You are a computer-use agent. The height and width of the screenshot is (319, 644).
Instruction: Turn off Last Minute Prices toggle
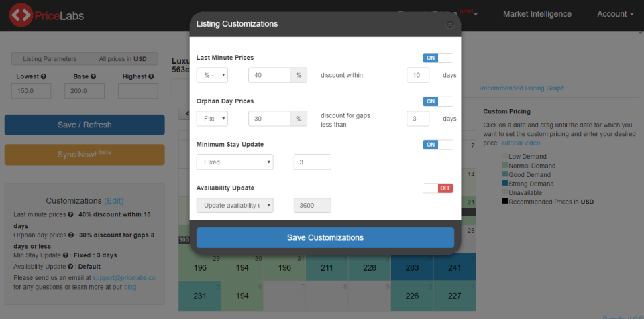tap(437, 58)
